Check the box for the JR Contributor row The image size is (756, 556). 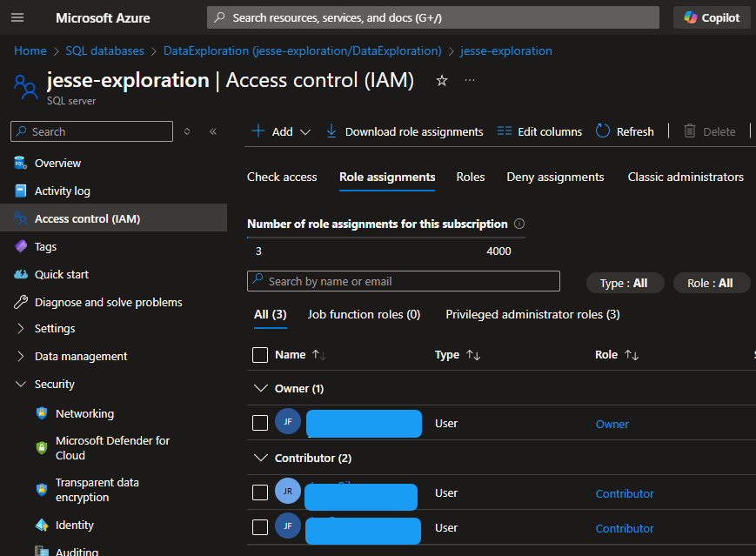coord(260,492)
